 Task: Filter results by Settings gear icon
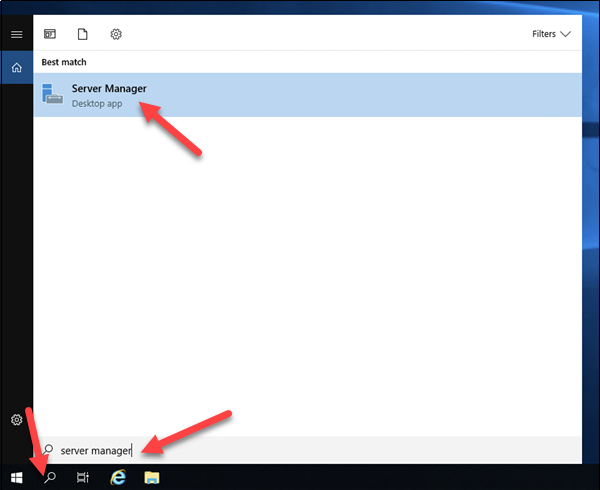tap(116, 34)
